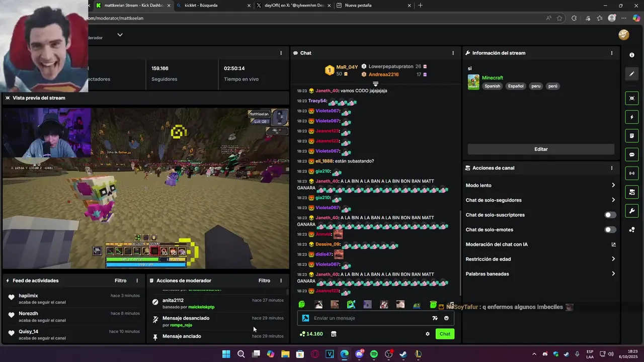The width and height of the screenshot is (644, 362).
Task: Click the pencil edit icon in the right sidebar
Action: point(632,74)
